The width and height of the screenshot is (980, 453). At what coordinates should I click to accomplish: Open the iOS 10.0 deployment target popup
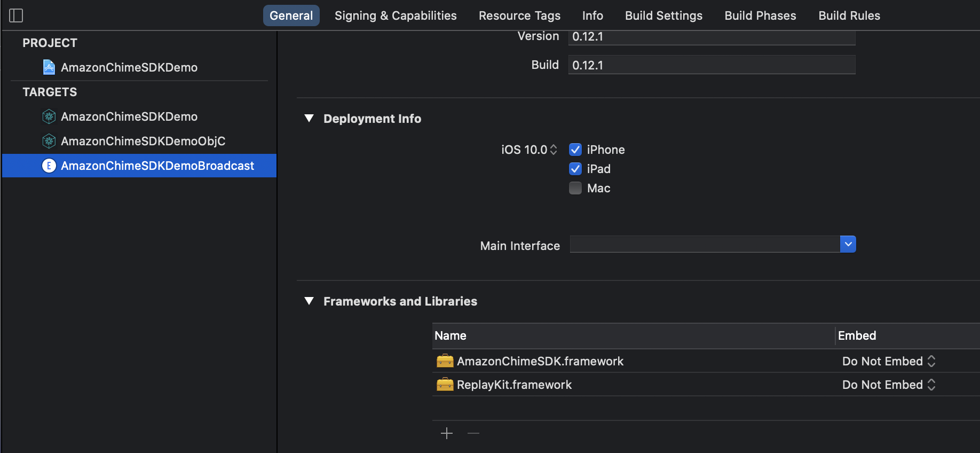(x=529, y=150)
